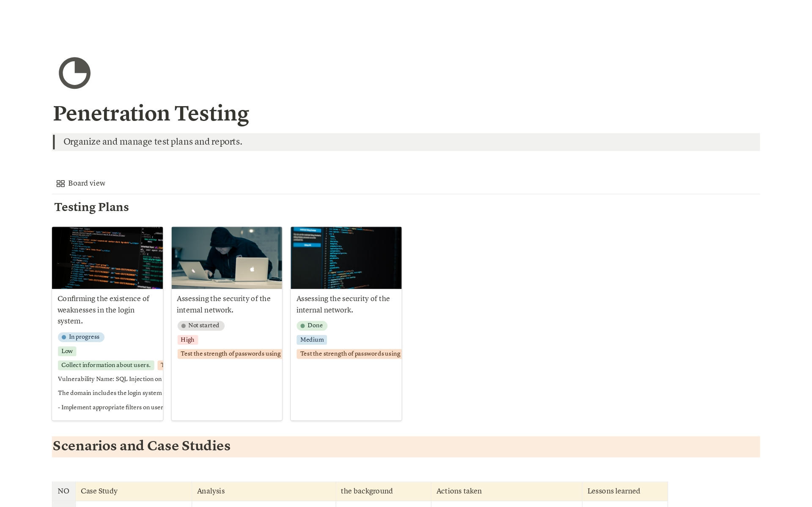Click the hooded hacker image thumbnail
The image size is (812, 507).
click(226, 258)
